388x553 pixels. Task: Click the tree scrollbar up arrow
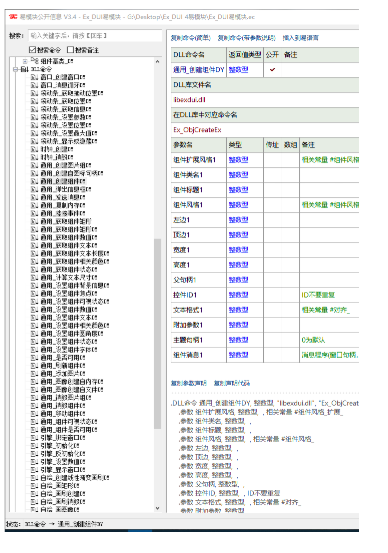point(157,61)
